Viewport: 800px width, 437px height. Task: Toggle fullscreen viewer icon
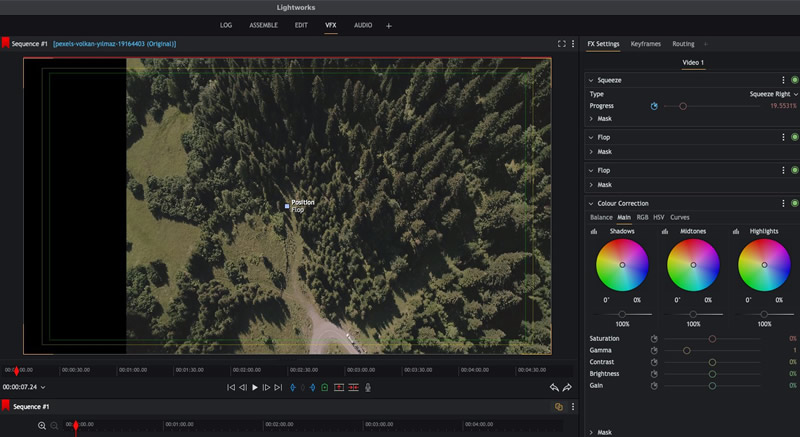(562, 44)
